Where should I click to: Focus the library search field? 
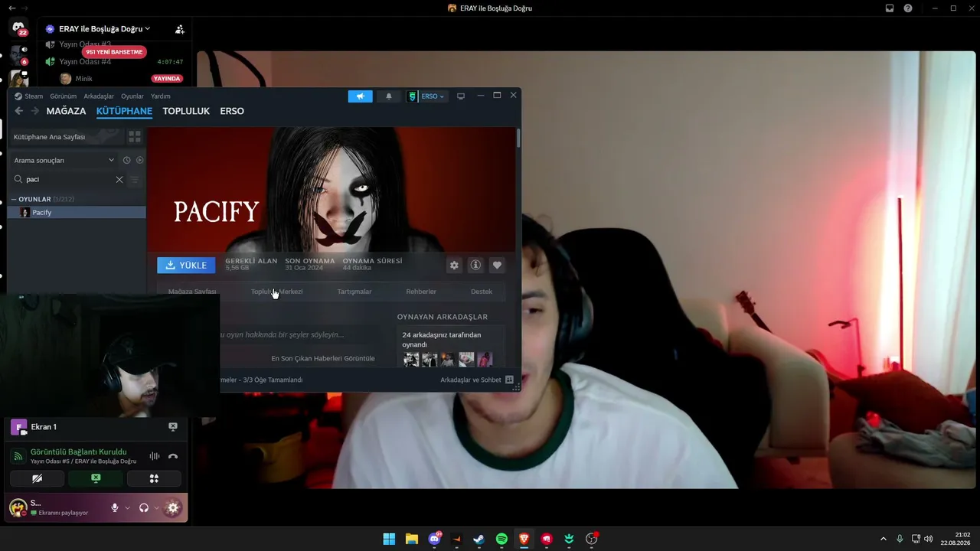[70, 179]
